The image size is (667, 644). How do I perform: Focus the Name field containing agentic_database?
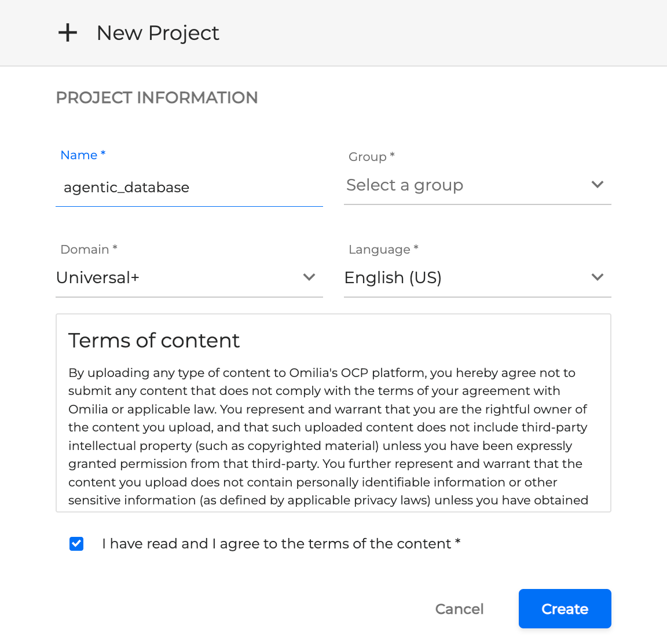coord(189,188)
